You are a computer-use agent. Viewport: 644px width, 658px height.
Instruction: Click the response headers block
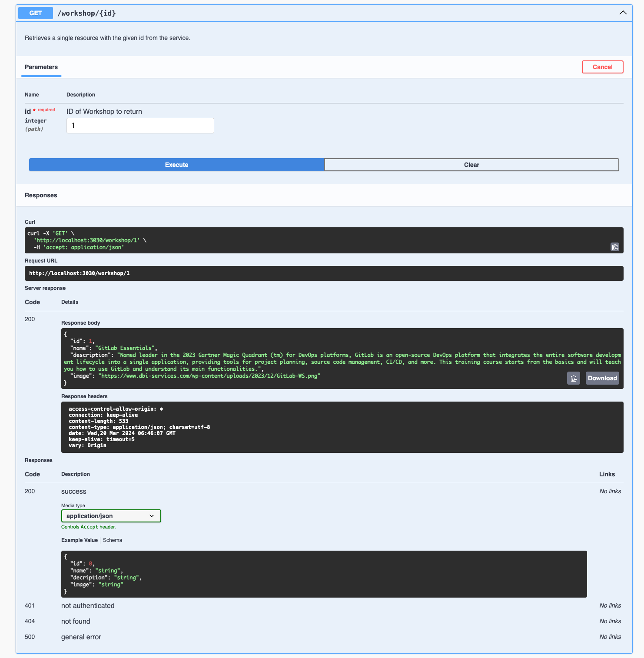tap(342, 427)
